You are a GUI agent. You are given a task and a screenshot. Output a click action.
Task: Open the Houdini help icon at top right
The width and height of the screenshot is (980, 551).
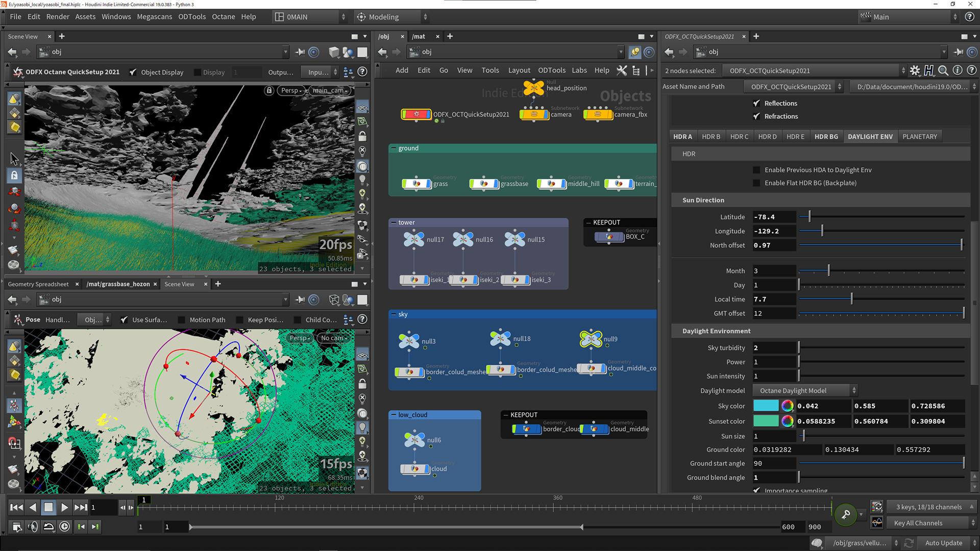[x=969, y=17]
